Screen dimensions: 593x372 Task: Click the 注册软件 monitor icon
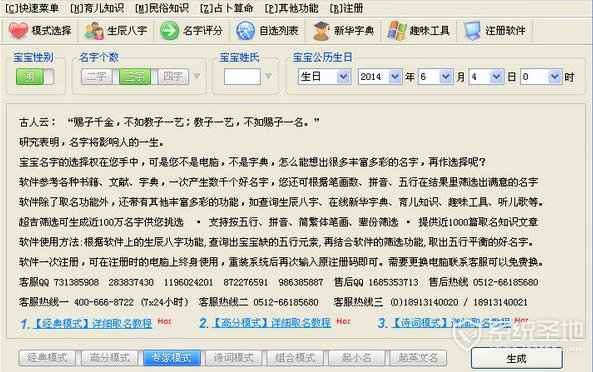(472, 31)
